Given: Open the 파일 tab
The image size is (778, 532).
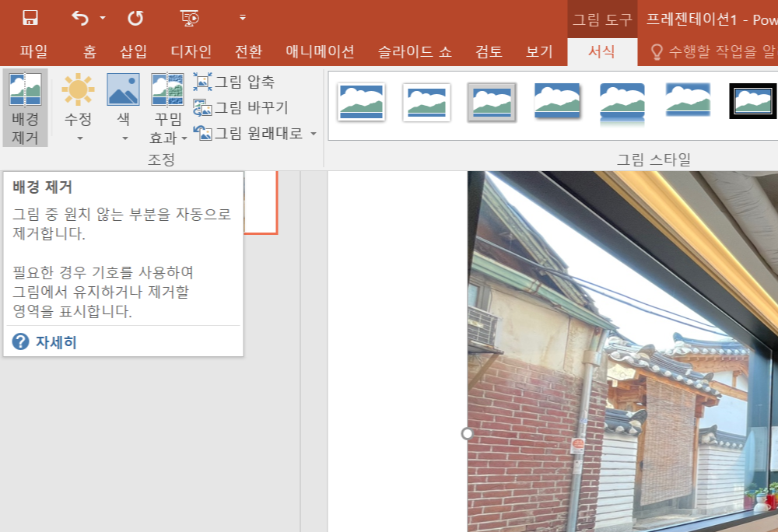Looking at the screenshot, I should pyautogui.click(x=33, y=51).
